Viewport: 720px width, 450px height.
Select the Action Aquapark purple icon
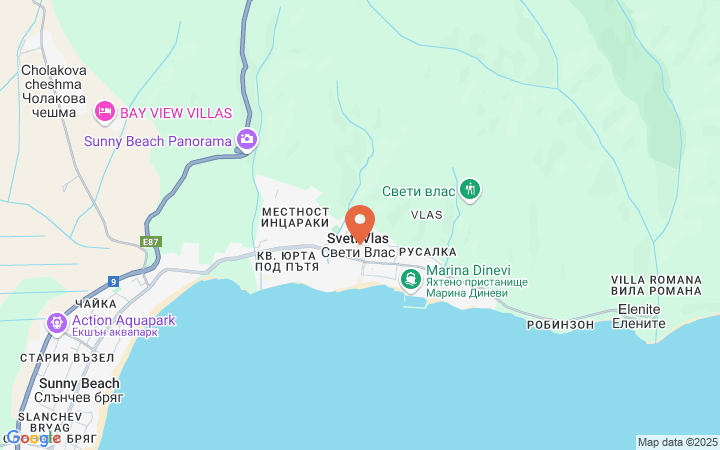pyautogui.click(x=57, y=324)
